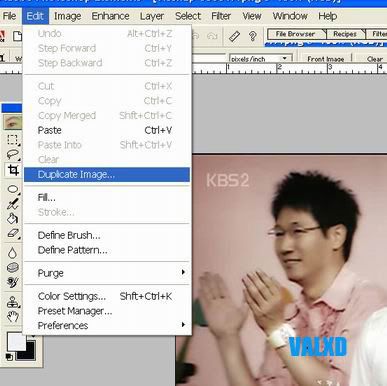Choose Paste from the Edit menu
The height and width of the screenshot is (386, 387).
pyautogui.click(x=107, y=130)
